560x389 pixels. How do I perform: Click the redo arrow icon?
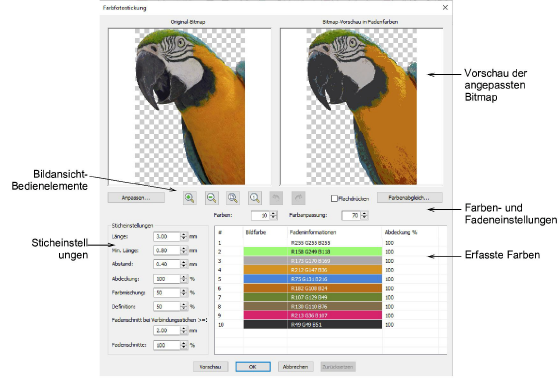click(x=298, y=198)
